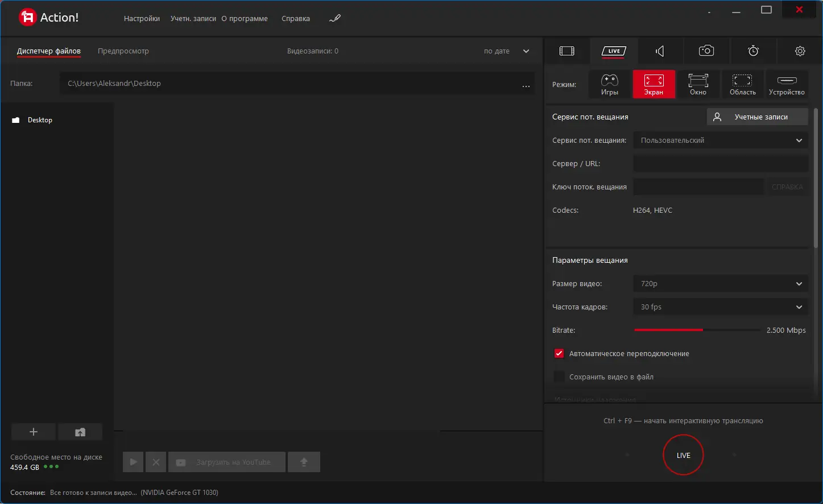Viewport: 823px width, 504px height.
Task: Select Игры recording mode
Action: coord(610,84)
